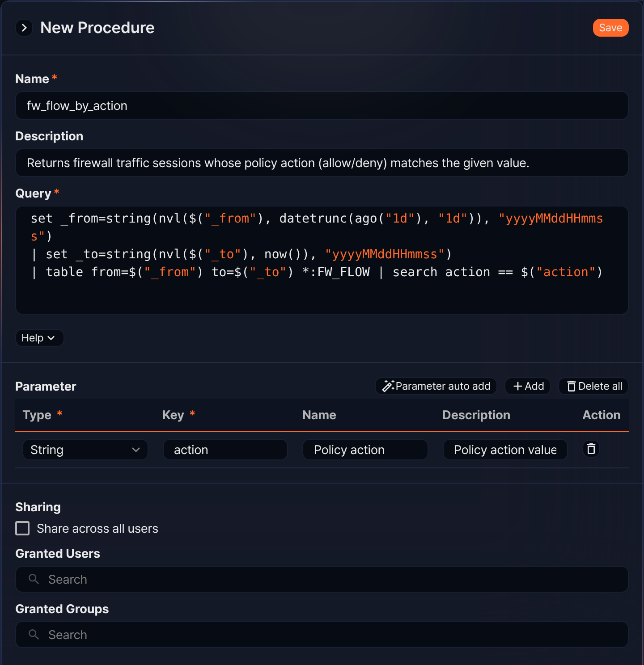644x665 pixels.
Task: Click the 'New Procedure' title
Action: coord(97,28)
